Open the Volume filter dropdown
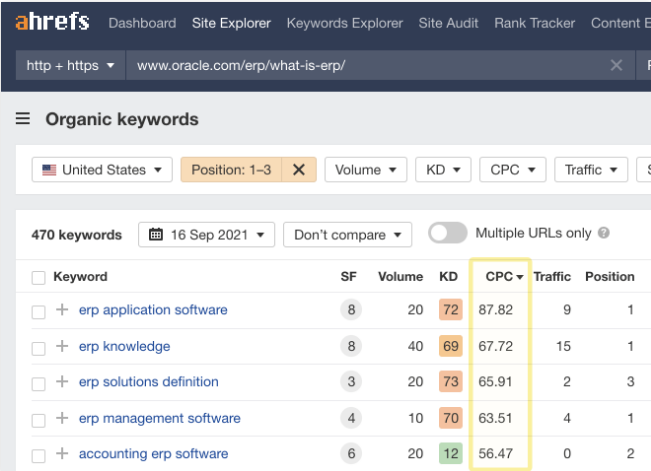 (x=366, y=169)
